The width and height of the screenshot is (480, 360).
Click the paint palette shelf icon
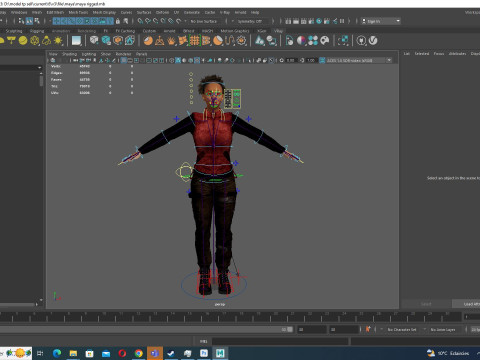(325, 41)
